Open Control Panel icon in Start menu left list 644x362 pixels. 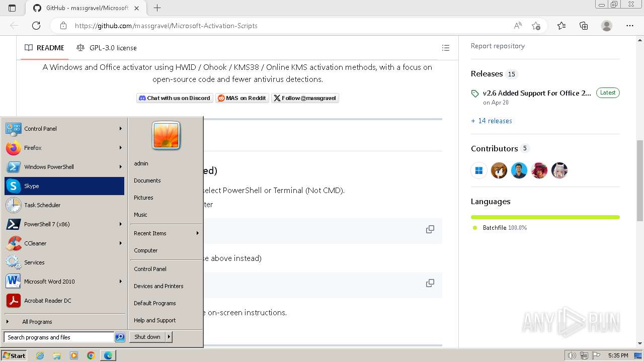[x=13, y=129]
